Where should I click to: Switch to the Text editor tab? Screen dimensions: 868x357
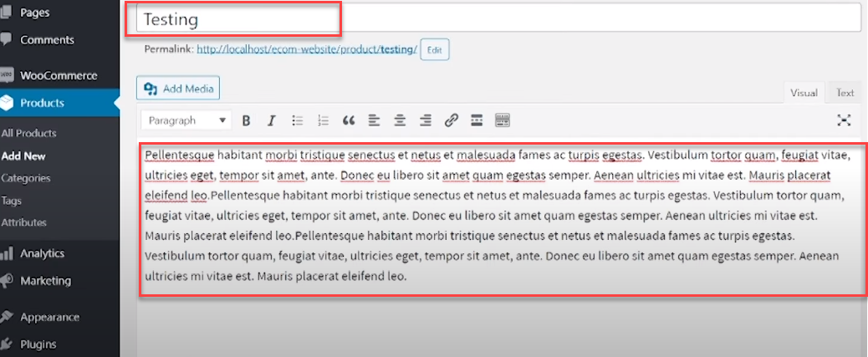point(845,93)
